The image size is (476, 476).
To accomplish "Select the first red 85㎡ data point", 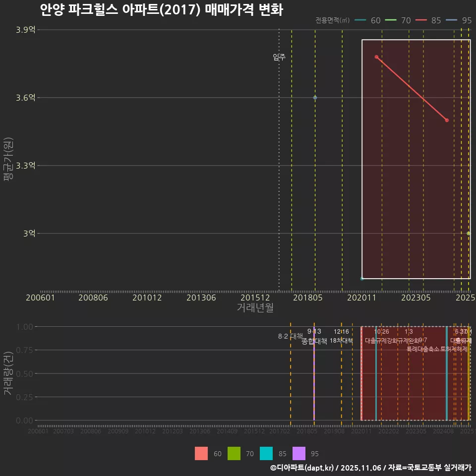I will point(377,57).
